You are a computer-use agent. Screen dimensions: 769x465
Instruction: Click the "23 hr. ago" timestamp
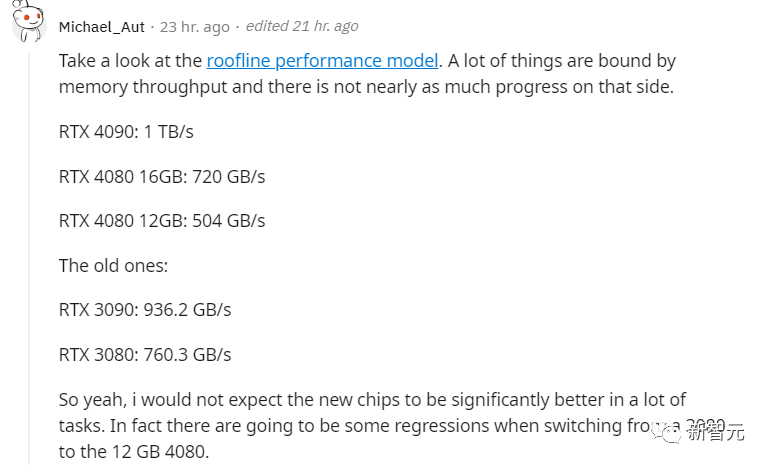pos(195,26)
